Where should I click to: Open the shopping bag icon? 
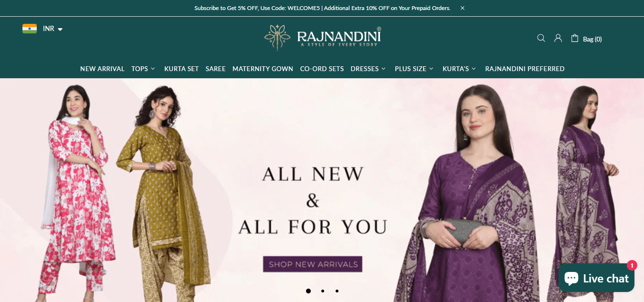pos(575,38)
